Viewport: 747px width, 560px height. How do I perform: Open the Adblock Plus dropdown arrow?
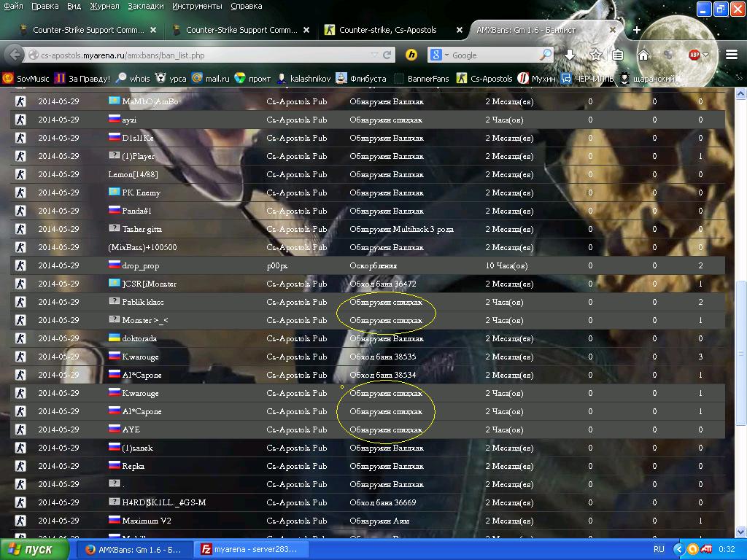pos(705,55)
